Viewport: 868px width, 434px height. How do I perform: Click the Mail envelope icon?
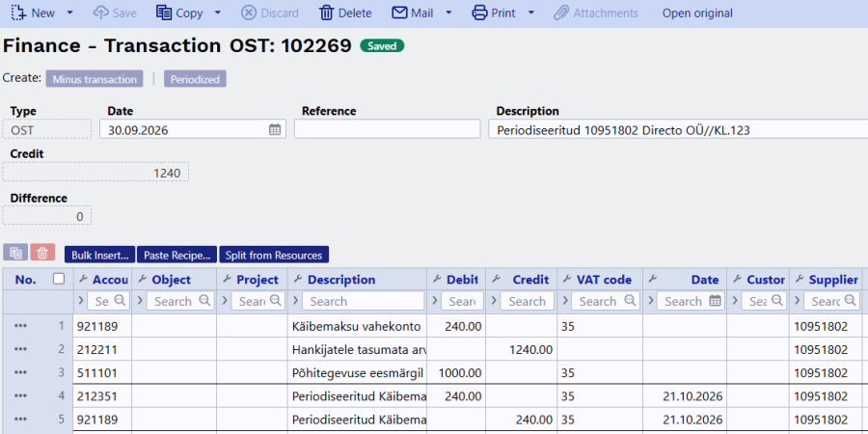point(399,13)
